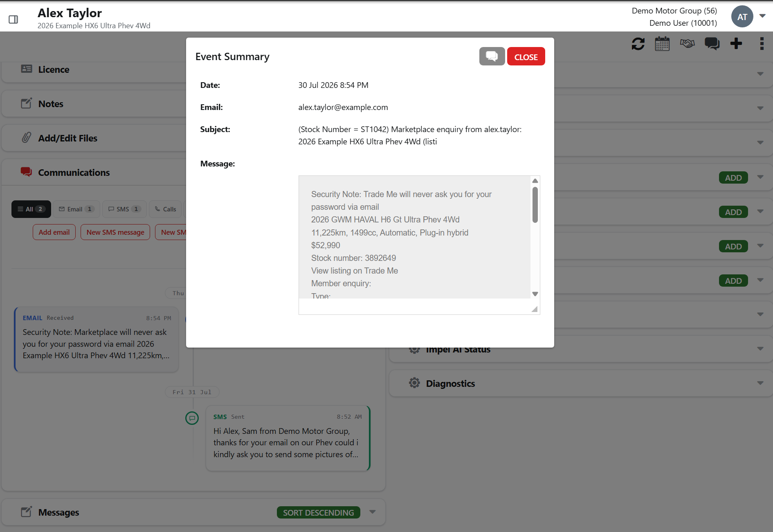773x532 pixels.
Task: Click the grey reply chat button in Event Summary
Action: point(492,56)
